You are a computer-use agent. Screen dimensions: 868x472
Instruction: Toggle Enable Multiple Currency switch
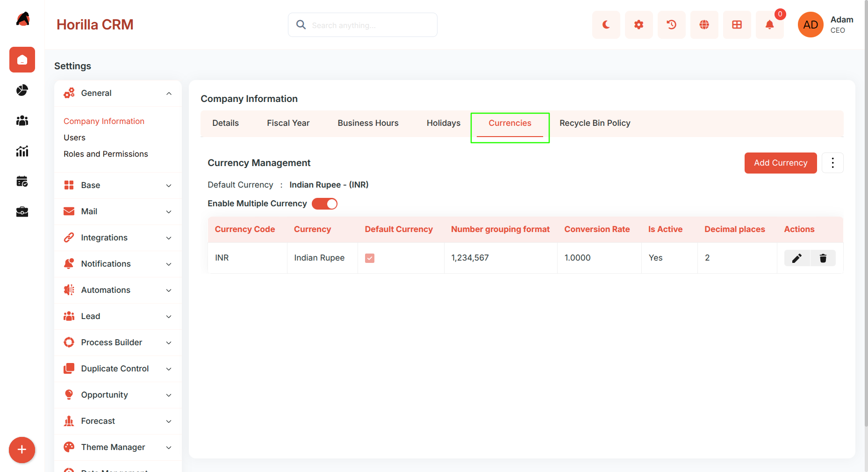click(x=324, y=203)
